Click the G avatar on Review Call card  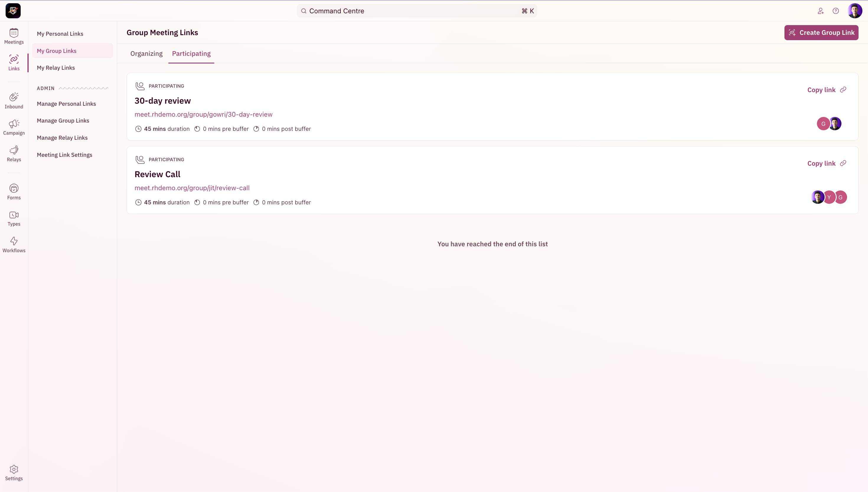click(841, 197)
